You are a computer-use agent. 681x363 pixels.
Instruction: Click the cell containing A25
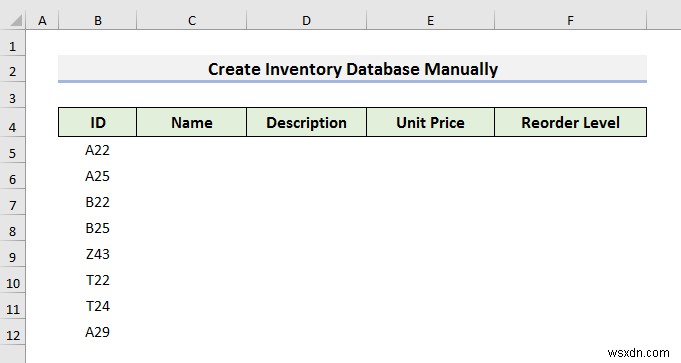(x=98, y=176)
